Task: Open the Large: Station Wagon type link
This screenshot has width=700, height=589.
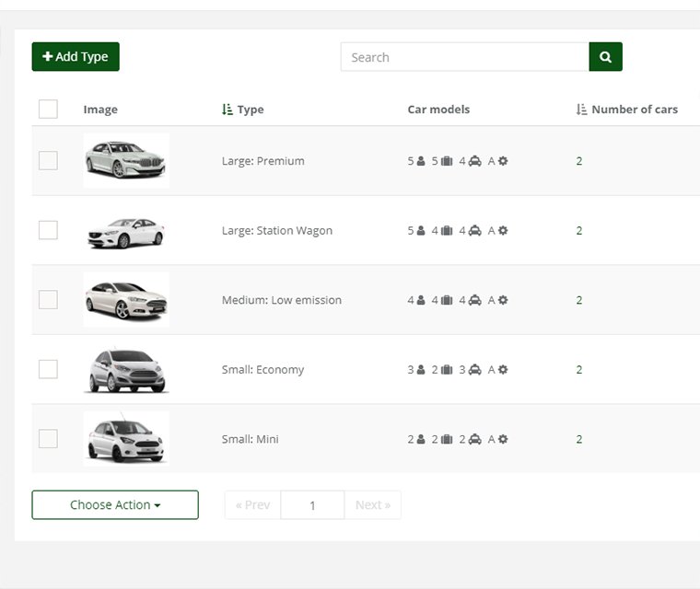Action: point(276,231)
